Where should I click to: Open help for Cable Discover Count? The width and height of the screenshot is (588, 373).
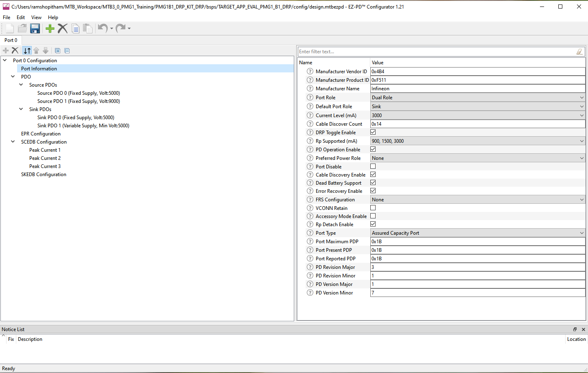click(310, 124)
